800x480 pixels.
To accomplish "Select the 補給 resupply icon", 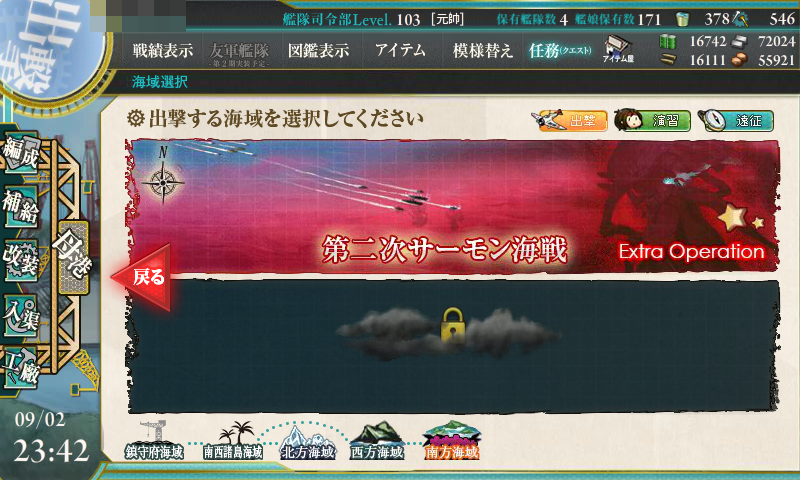I will (x=21, y=207).
